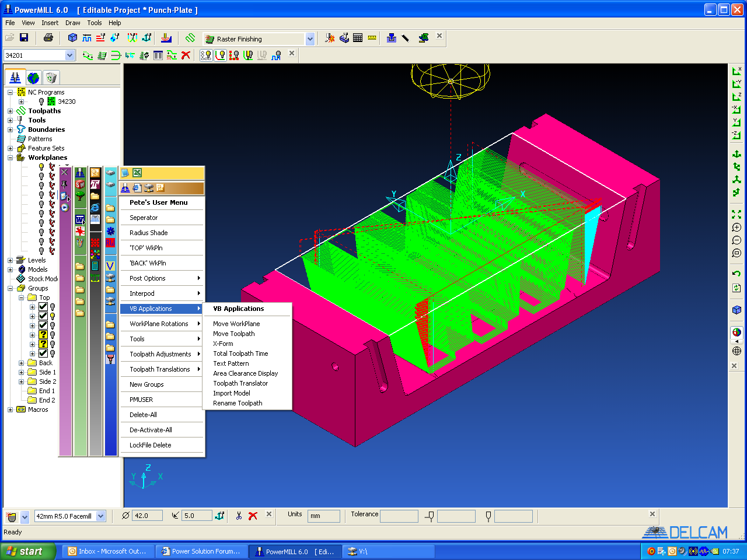Viewport: 747px width, 560px height.
Task: Toggle the first checkbox under Top group
Action: click(43, 307)
